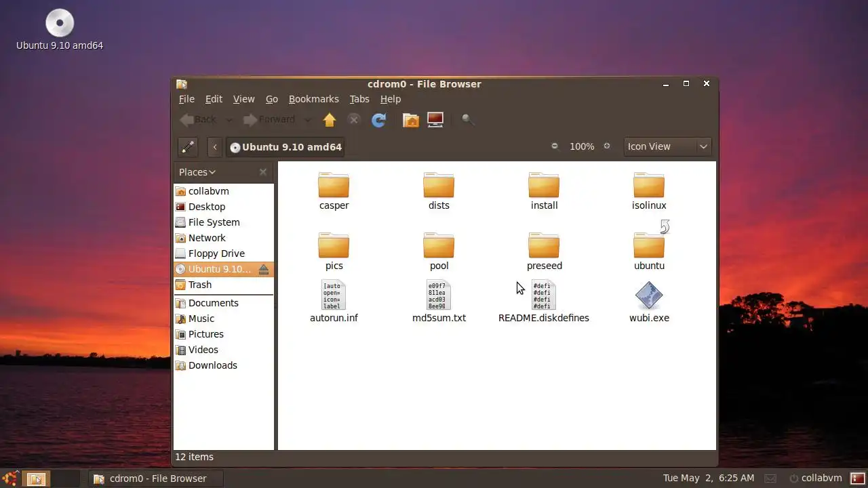Toggle the location text entry pencil button
Image resolution: width=868 pixels, height=488 pixels.
pyautogui.click(x=188, y=146)
